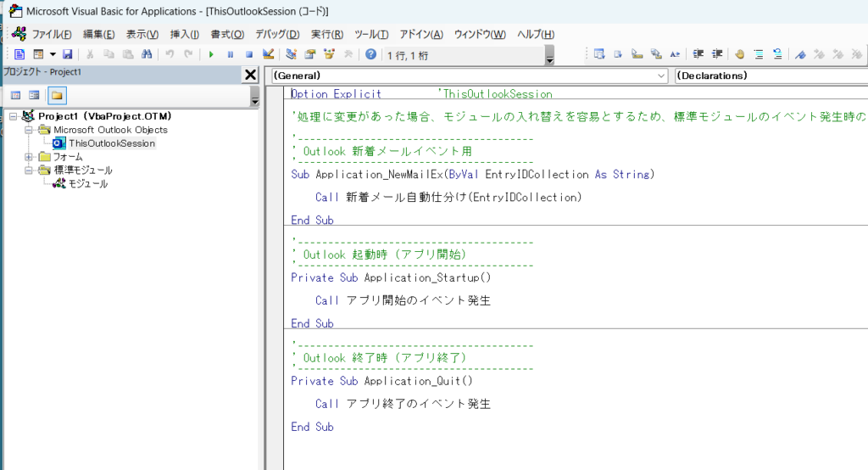Open the デバッグ(D) menu
The height and width of the screenshot is (470, 868).
click(277, 34)
